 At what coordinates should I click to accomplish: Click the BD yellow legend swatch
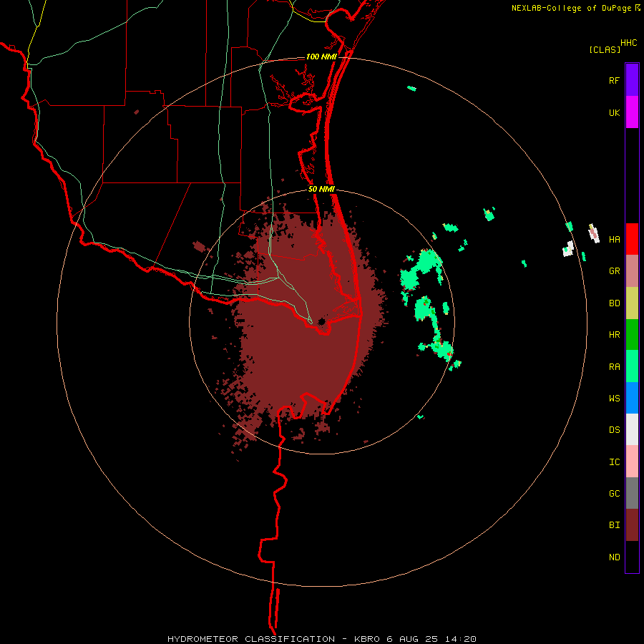632,303
